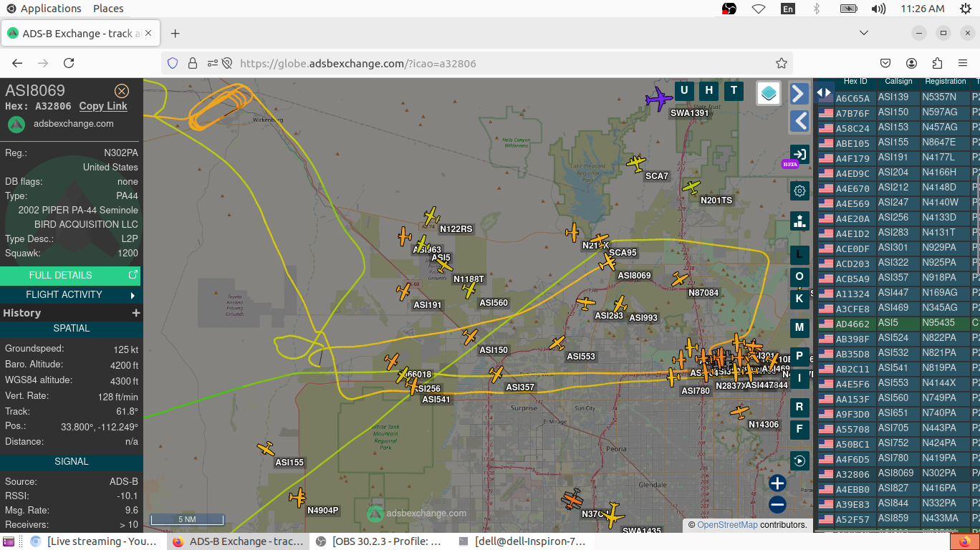This screenshot has height=550, width=980.
Task: Open the map layer selector icon
Action: click(769, 93)
